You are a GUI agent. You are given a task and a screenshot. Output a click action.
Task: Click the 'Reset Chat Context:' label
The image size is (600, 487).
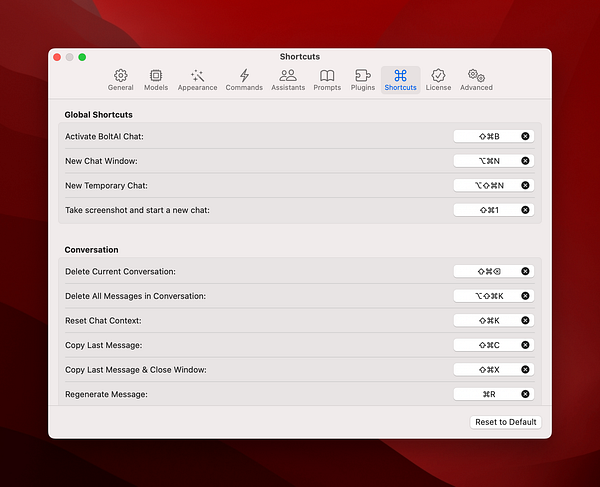(x=103, y=321)
